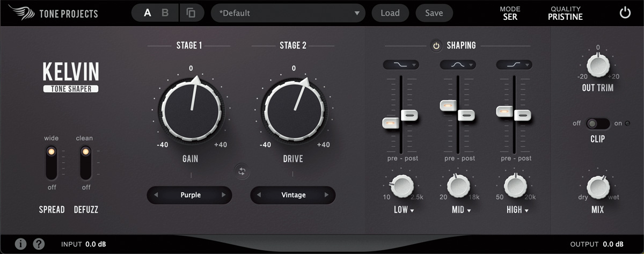The width and height of the screenshot is (644, 254).
Task: Click the copy A to B icon
Action: coord(191,13)
